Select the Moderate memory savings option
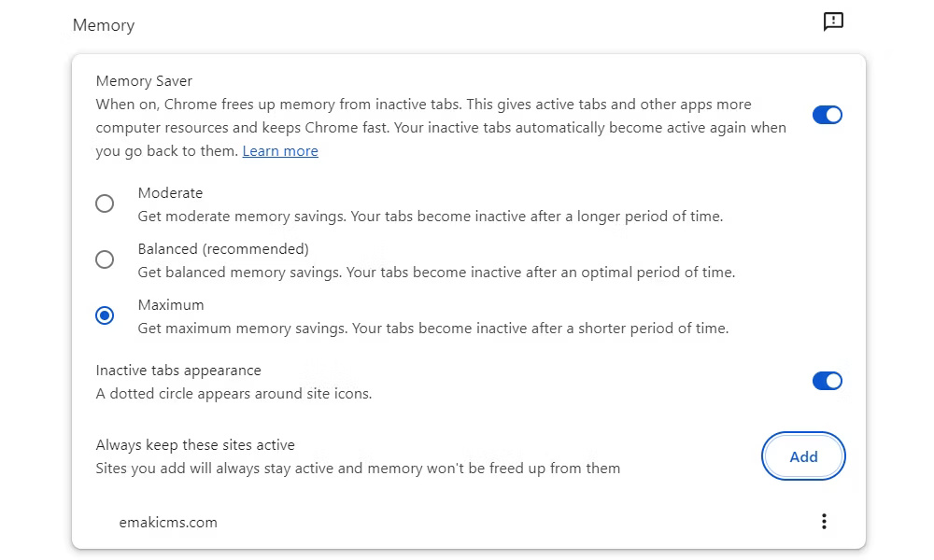934x560 pixels. coord(105,203)
